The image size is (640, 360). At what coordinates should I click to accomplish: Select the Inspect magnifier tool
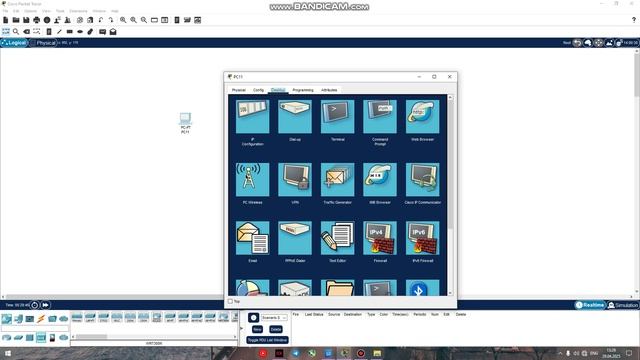pyautogui.click(x=16, y=31)
